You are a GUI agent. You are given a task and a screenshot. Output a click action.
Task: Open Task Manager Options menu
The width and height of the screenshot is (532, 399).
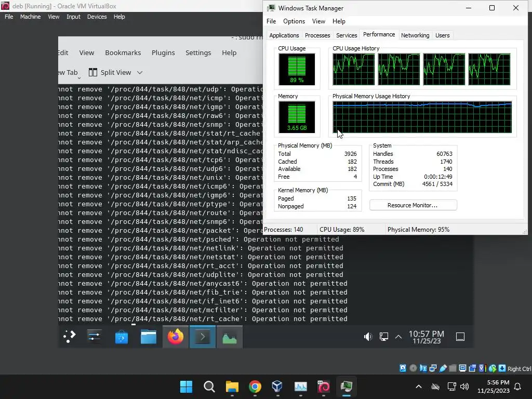294,21
